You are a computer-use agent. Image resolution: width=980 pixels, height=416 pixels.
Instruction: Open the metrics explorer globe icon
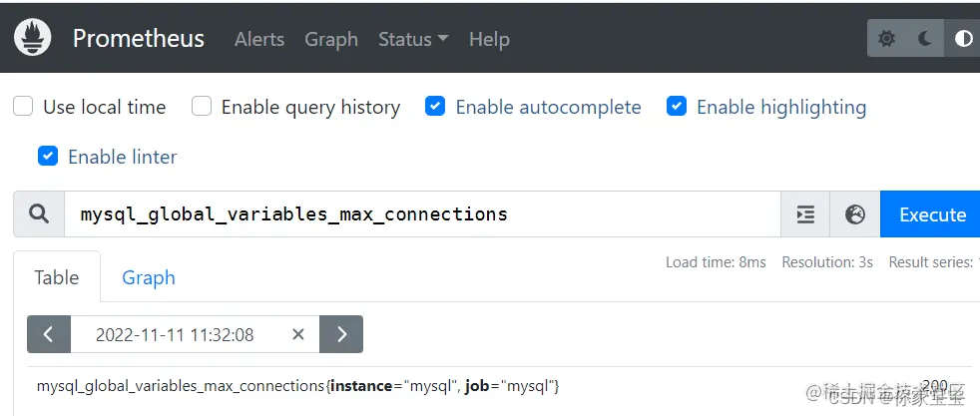[855, 214]
